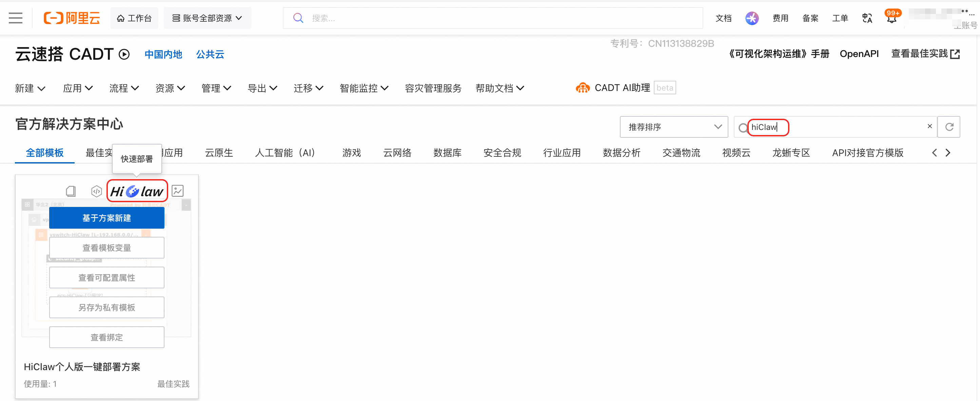Screen dimensions: 980x401
Task: Click the Aliyun logo
Action: [x=72, y=18]
